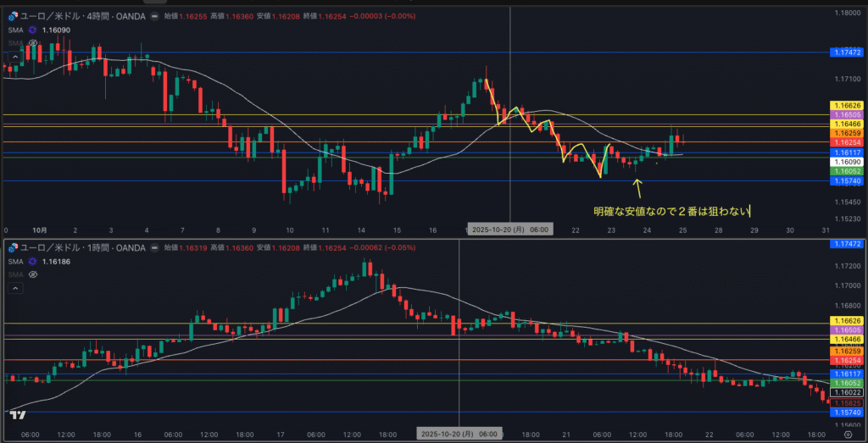Collapse the indicator legend in the top chart
The image size is (868, 443).
pos(14,55)
